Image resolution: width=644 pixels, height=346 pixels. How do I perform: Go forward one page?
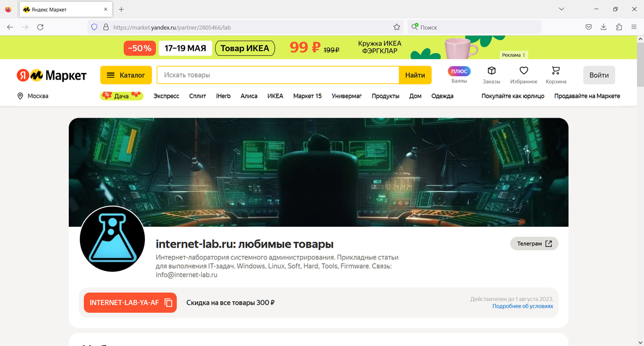pyautogui.click(x=25, y=27)
